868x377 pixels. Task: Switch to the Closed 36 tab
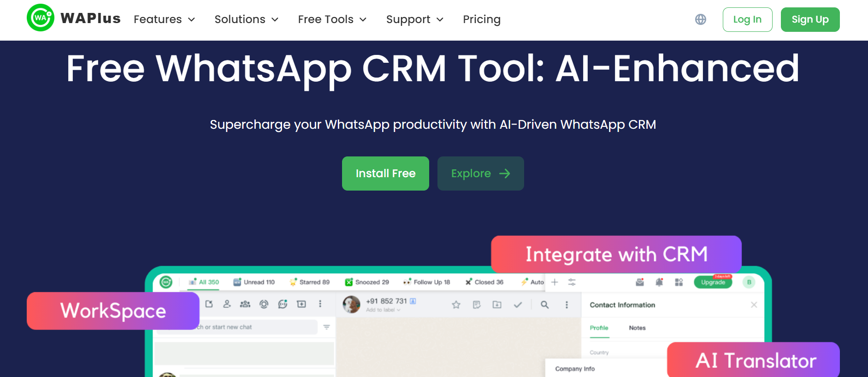tap(484, 282)
